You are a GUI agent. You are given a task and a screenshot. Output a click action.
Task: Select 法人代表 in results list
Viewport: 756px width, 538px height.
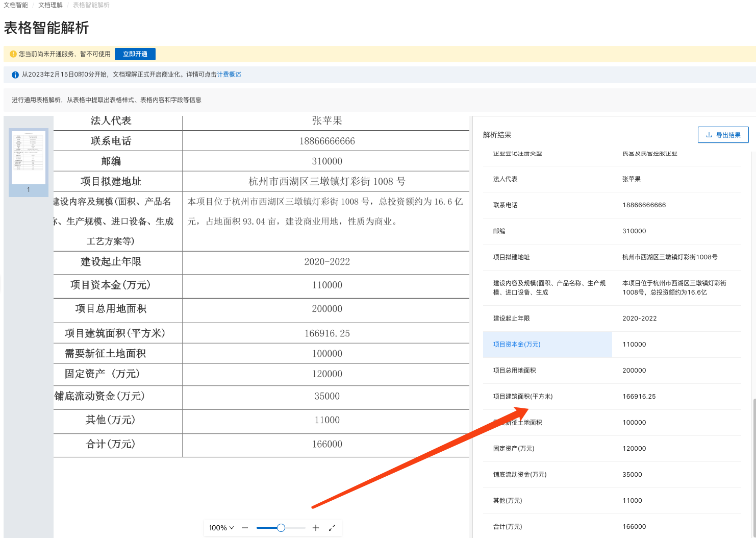point(506,179)
